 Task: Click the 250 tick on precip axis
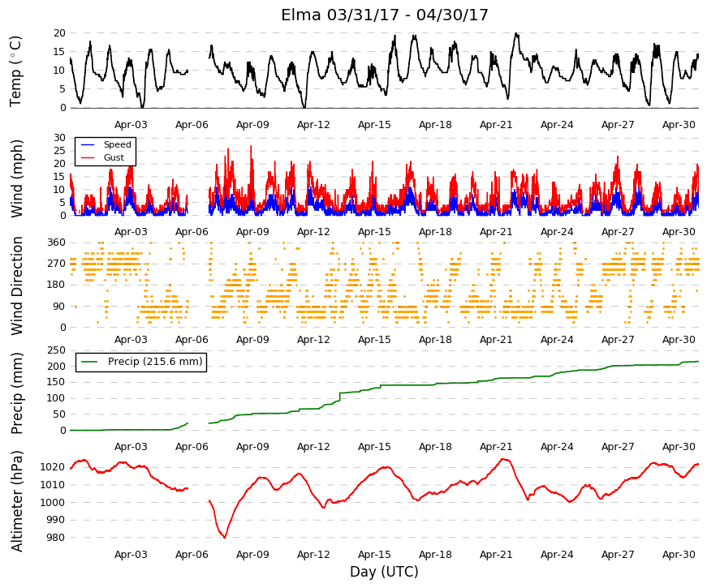[x=56, y=350]
